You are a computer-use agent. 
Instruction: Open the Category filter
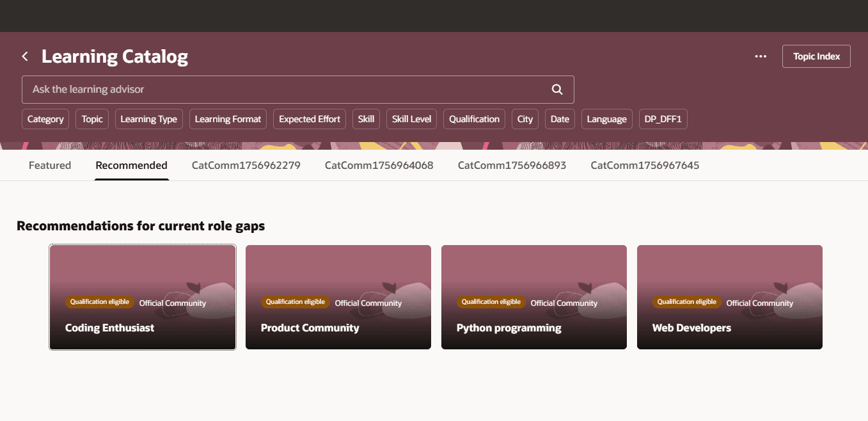pyautogui.click(x=45, y=118)
